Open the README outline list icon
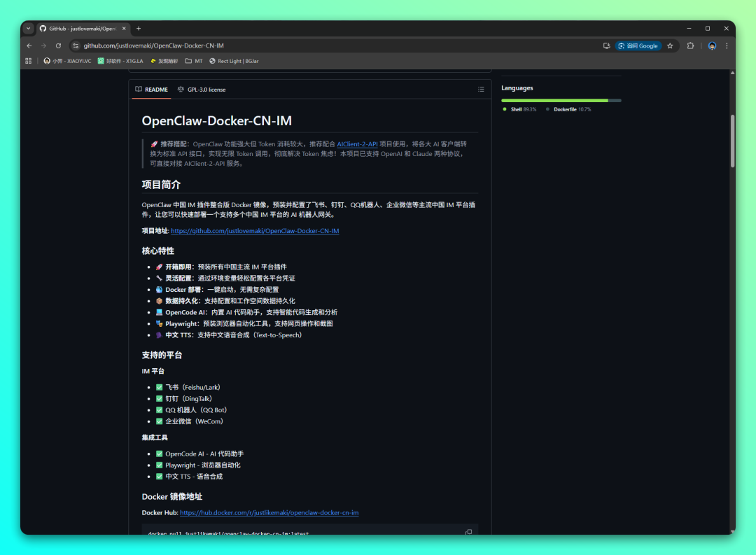Image resolution: width=756 pixels, height=555 pixels. click(481, 89)
